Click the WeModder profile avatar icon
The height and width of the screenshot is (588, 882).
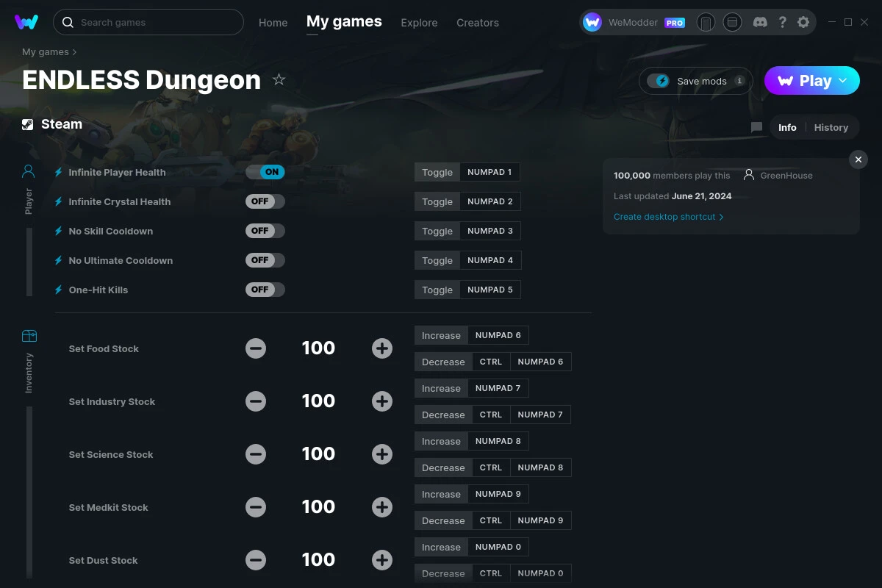coord(592,22)
